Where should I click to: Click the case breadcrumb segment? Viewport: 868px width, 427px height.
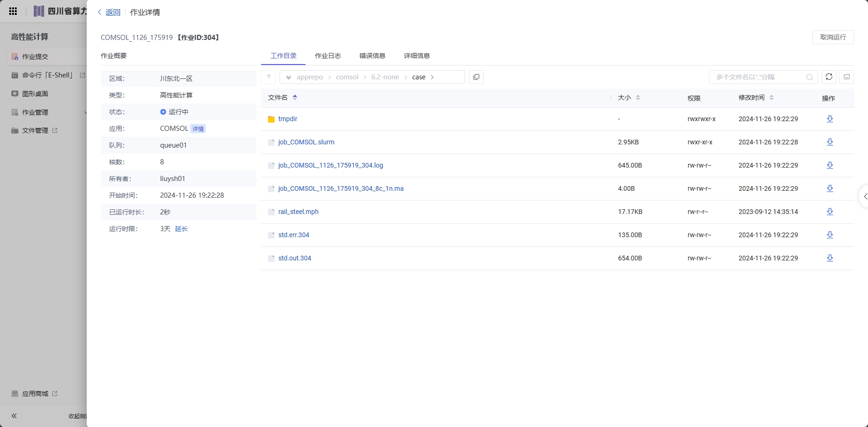[x=419, y=77]
